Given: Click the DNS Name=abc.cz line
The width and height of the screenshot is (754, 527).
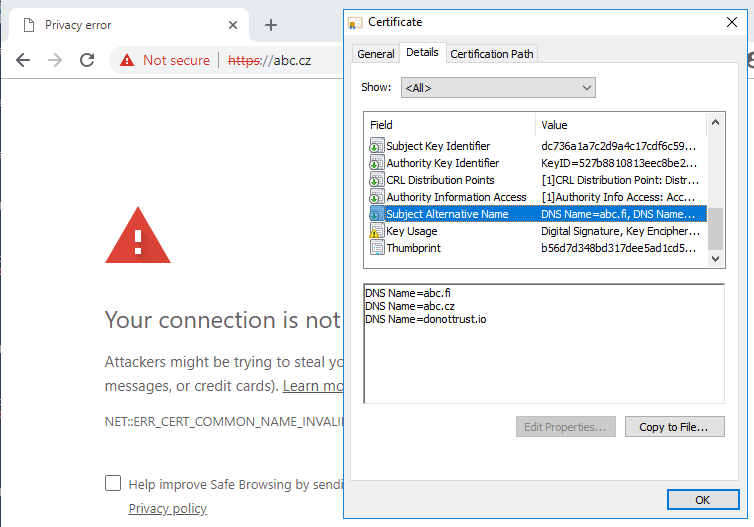Looking at the screenshot, I should 410,306.
